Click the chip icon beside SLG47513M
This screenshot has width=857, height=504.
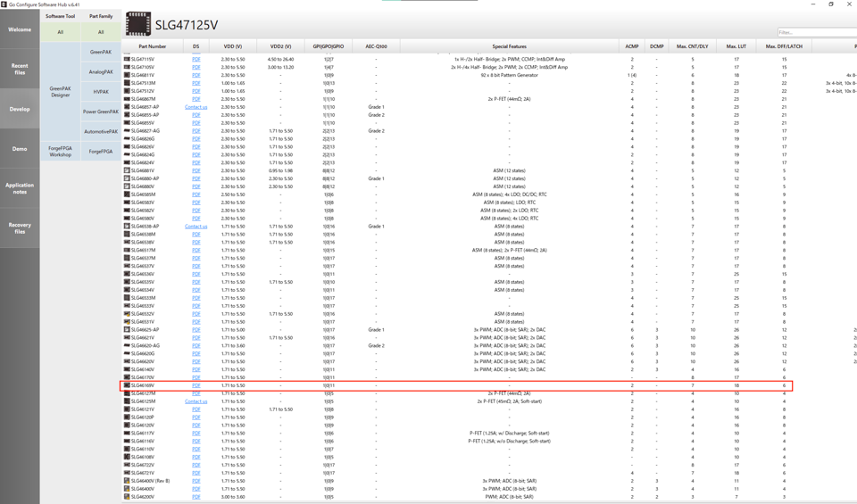coord(127,83)
